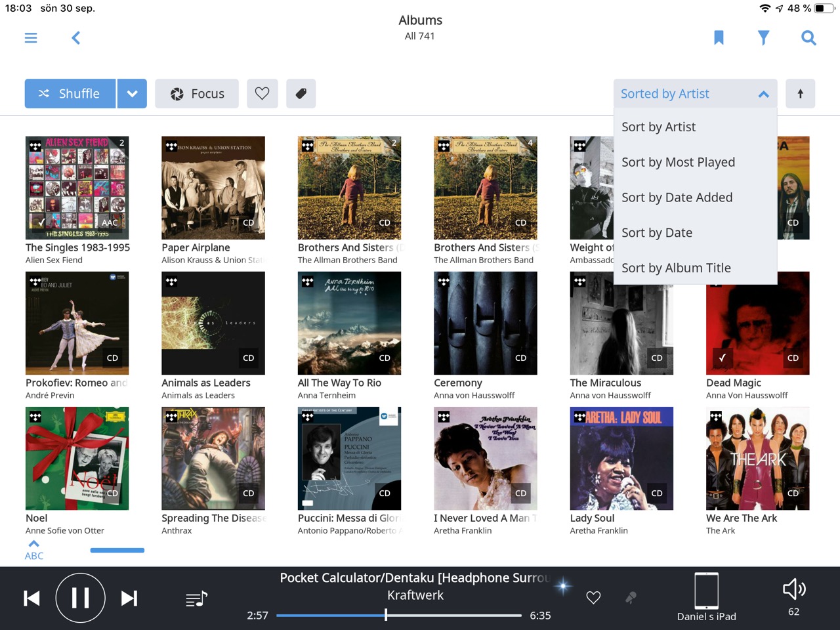Favorite the now-playing track with heart
The image size is (840, 630).
pyautogui.click(x=593, y=598)
